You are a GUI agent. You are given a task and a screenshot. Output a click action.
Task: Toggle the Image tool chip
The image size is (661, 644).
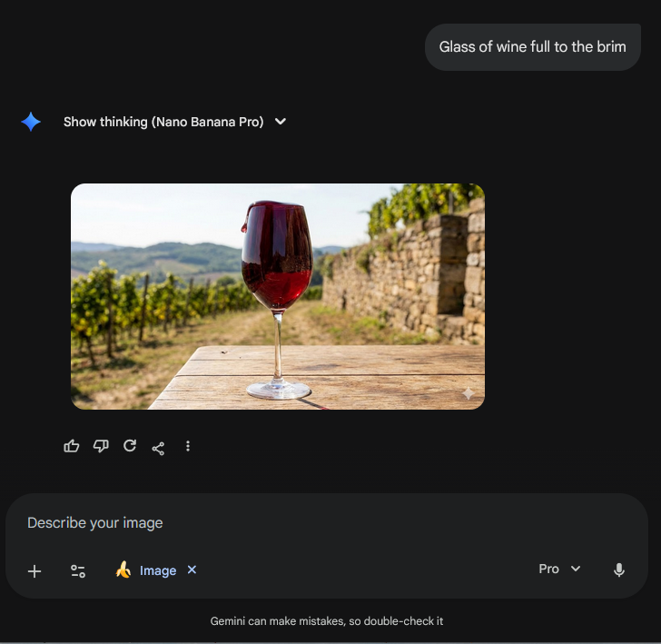(146, 570)
